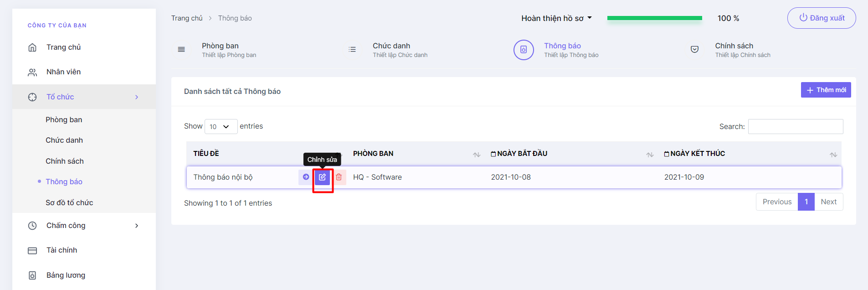Click the Next pagination button

pos(828,202)
